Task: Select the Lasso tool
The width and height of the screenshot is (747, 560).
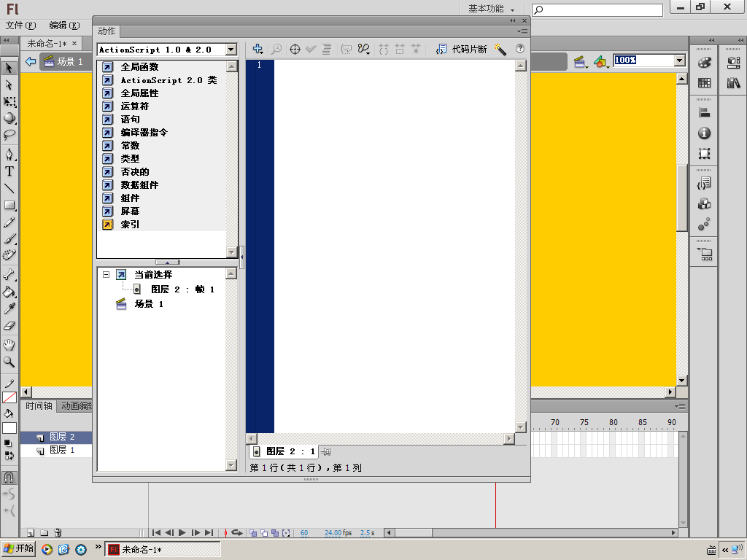Action: (9, 135)
